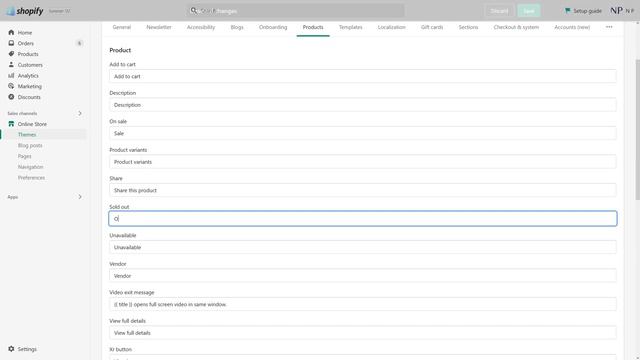The width and height of the screenshot is (640, 360).
Task: Click the Orders icon in sidebar
Action: 11,43
